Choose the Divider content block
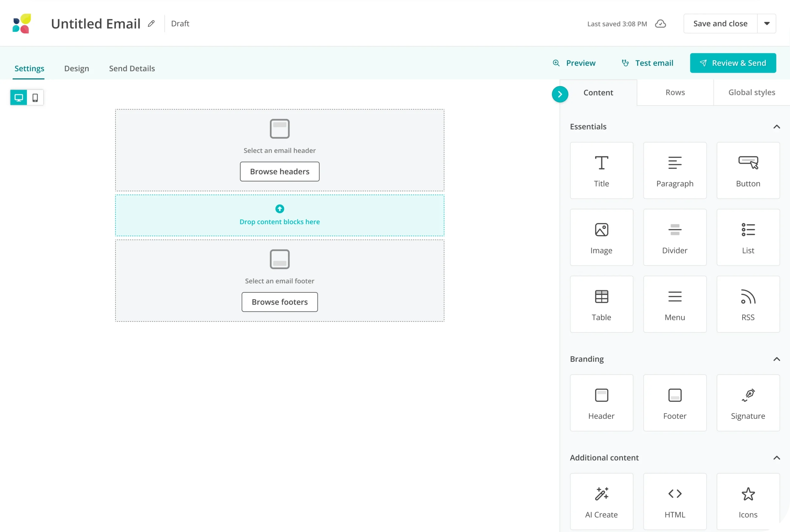 [675, 237]
